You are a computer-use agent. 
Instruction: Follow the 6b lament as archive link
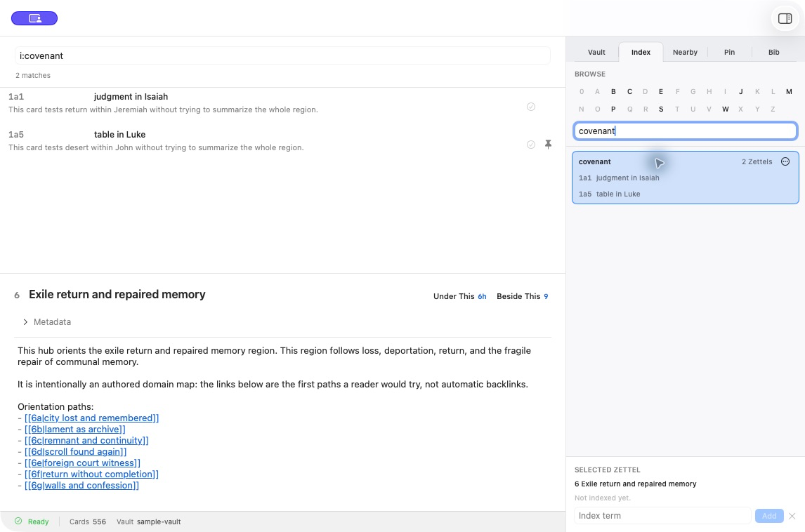click(x=75, y=430)
